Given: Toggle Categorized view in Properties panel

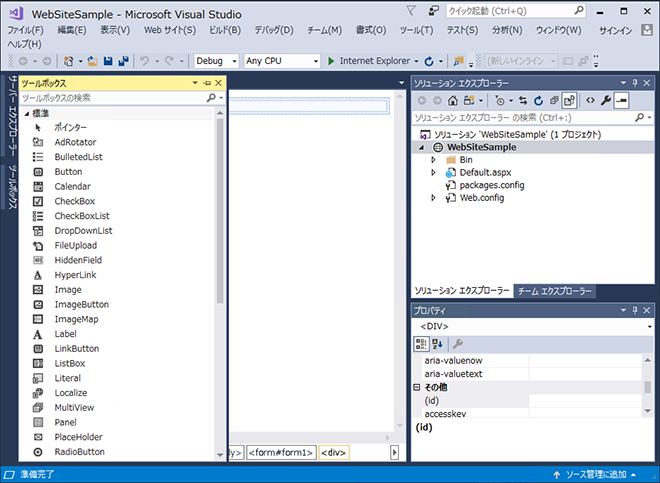Looking at the screenshot, I should 421,344.
